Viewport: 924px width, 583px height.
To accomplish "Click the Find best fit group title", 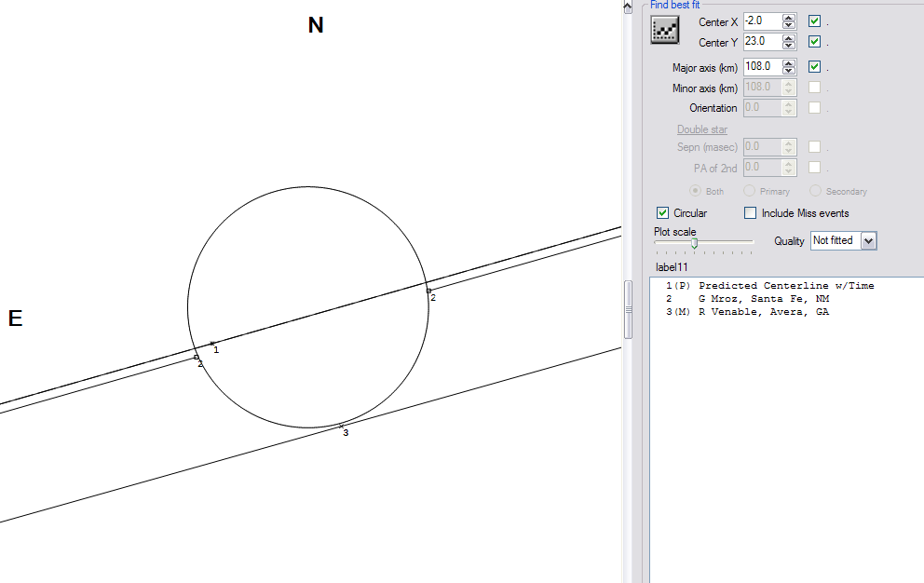I will pos(674,5).
